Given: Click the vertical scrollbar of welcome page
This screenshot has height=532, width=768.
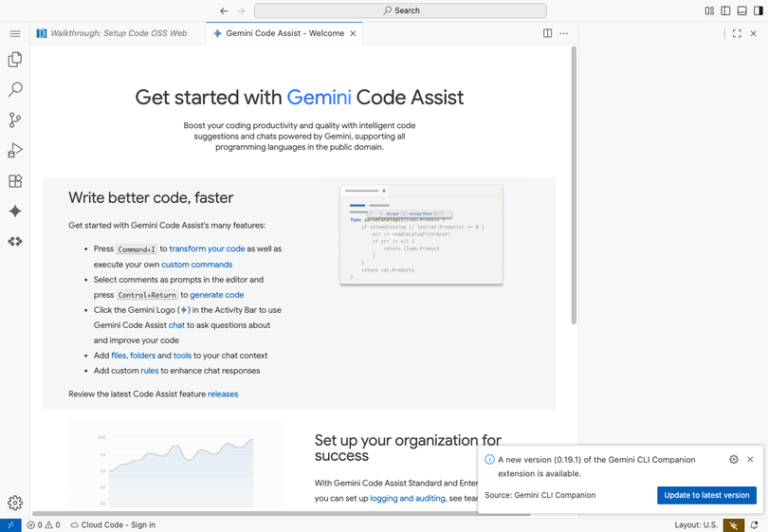Looking at the screenshot, I should click(x=574, y=185).
